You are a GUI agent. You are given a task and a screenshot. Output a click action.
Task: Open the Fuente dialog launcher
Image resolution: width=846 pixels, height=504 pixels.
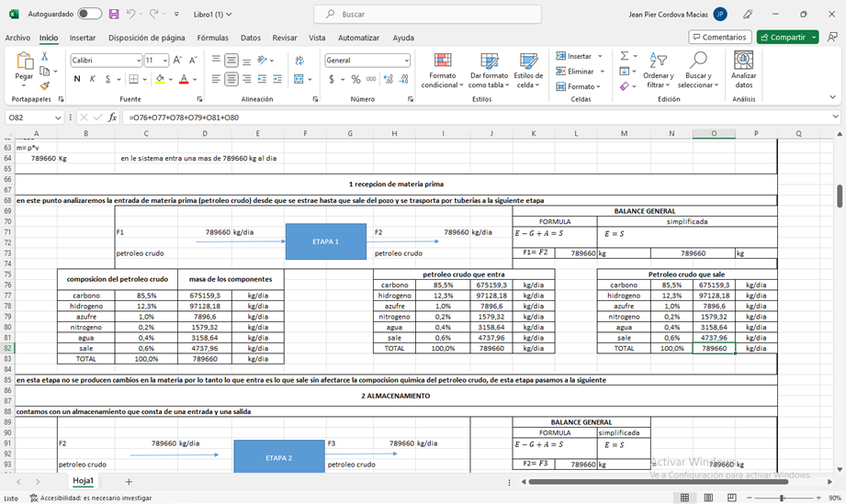pos(199,99)
